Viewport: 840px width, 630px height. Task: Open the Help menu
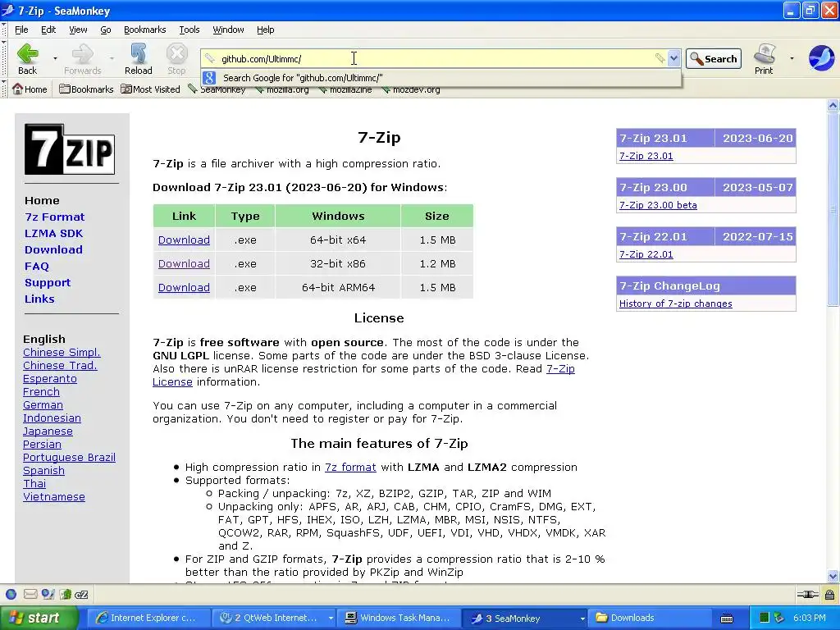click(265, 30)
